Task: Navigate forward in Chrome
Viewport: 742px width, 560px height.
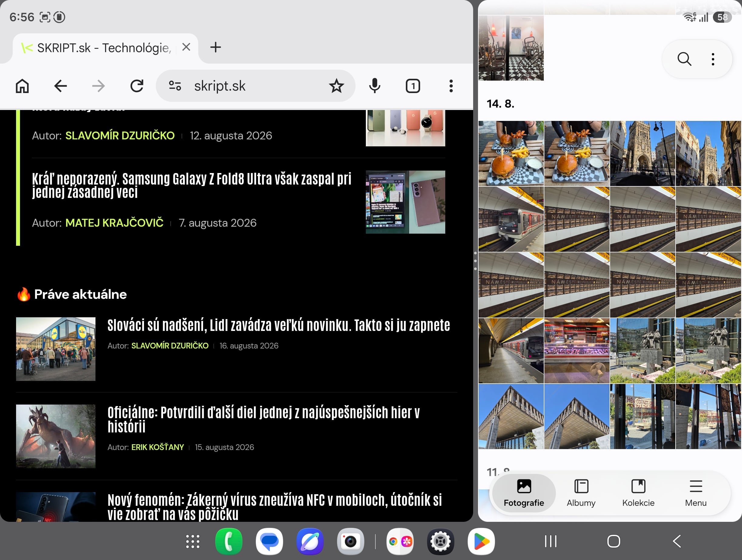Action: pos(98,86)
